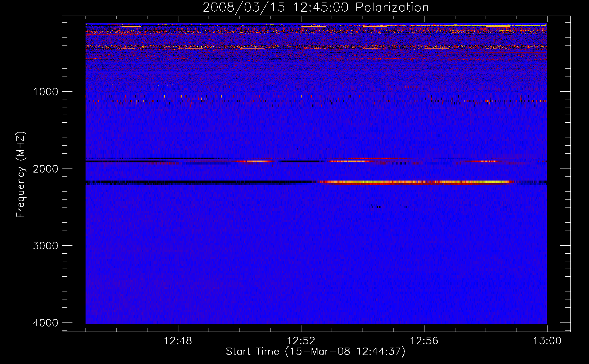Click the 12:52 time tick label
The width and height of the screenshot is (589, 364).
(301, 341)
